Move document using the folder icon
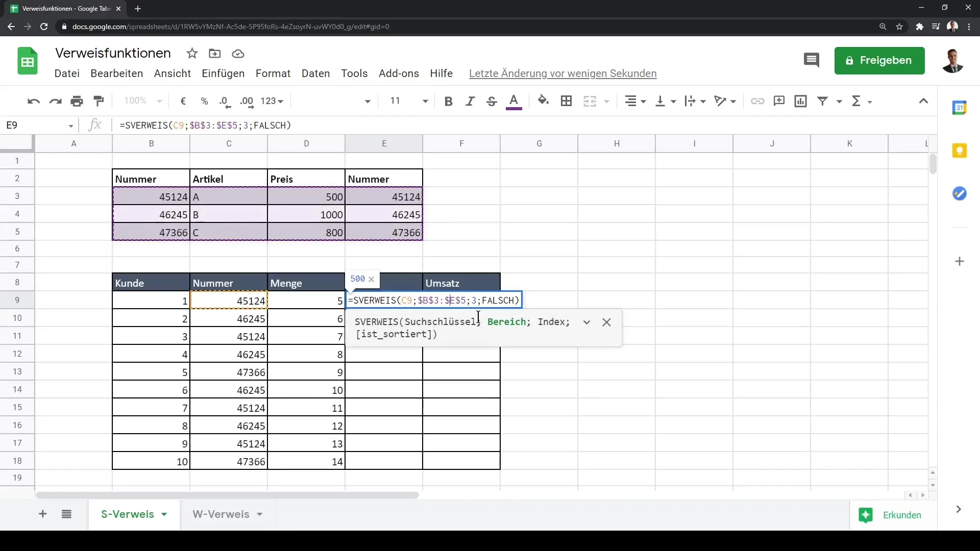 215,54
